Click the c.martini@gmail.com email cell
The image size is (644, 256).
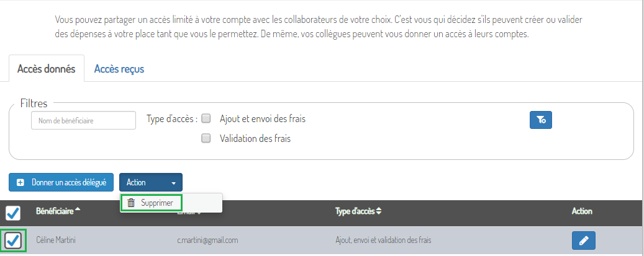pos(208,241)
